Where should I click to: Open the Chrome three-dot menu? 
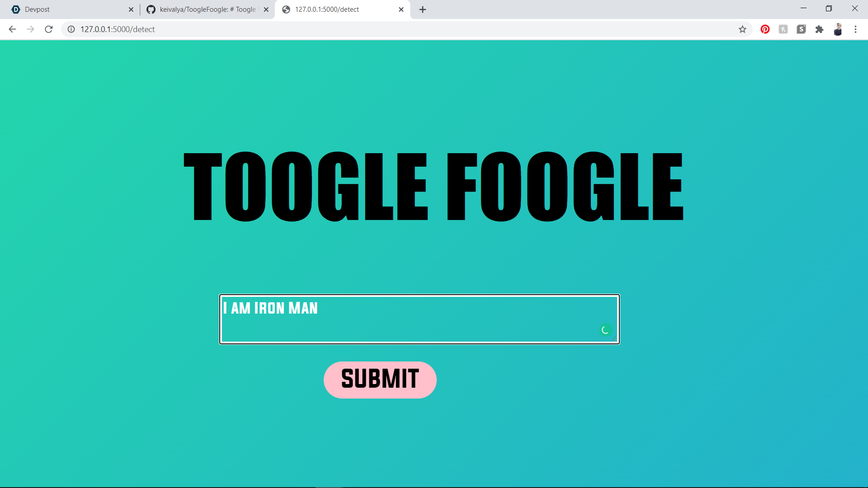[855, 29]
